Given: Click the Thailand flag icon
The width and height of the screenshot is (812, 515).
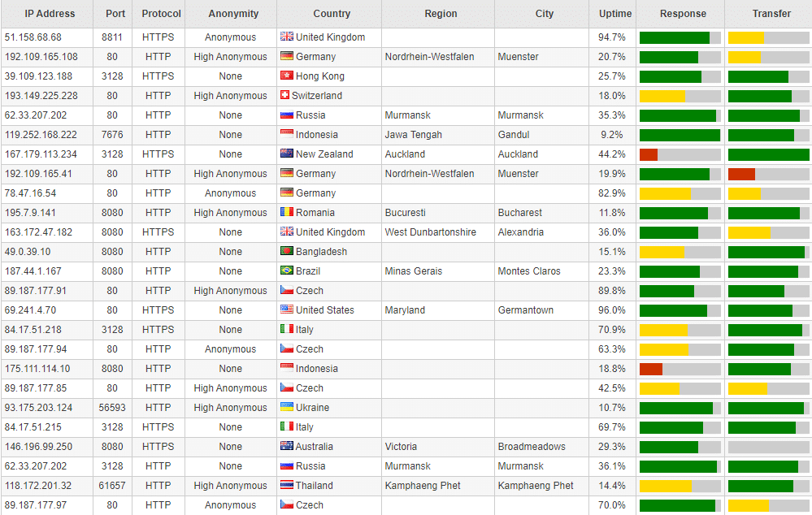Looking at the screenshot, I should coord(286,485).
